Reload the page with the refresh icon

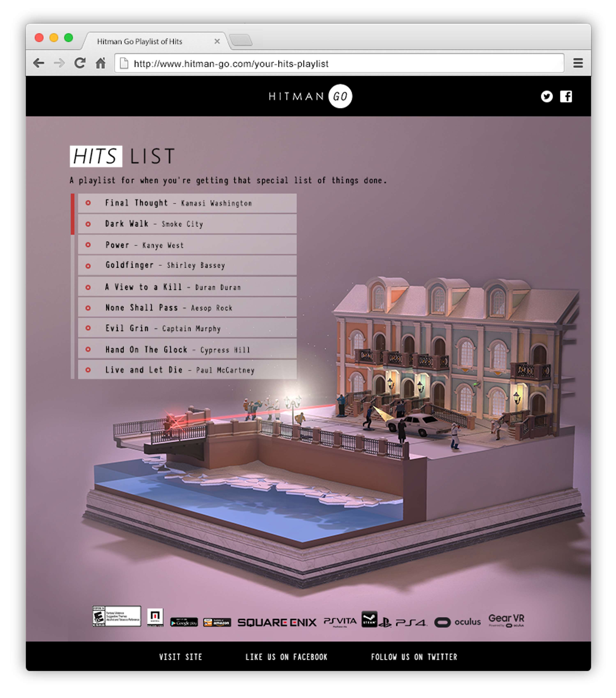click(80, 63)
